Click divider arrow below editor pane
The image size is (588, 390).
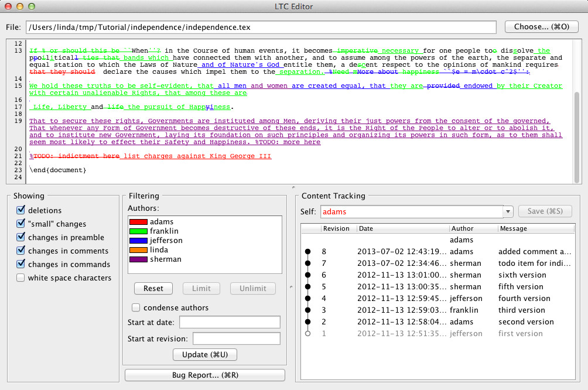click(x=293, y=187)
